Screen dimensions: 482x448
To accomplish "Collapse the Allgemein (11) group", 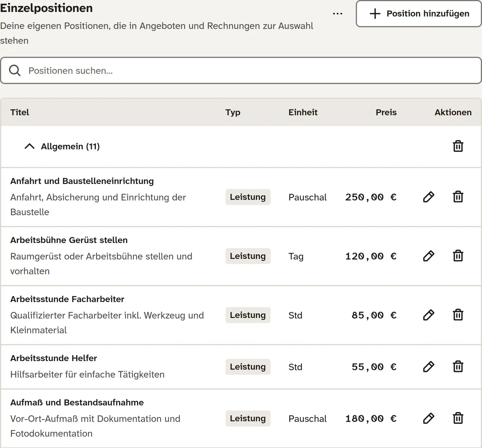I will pos(29,146).
